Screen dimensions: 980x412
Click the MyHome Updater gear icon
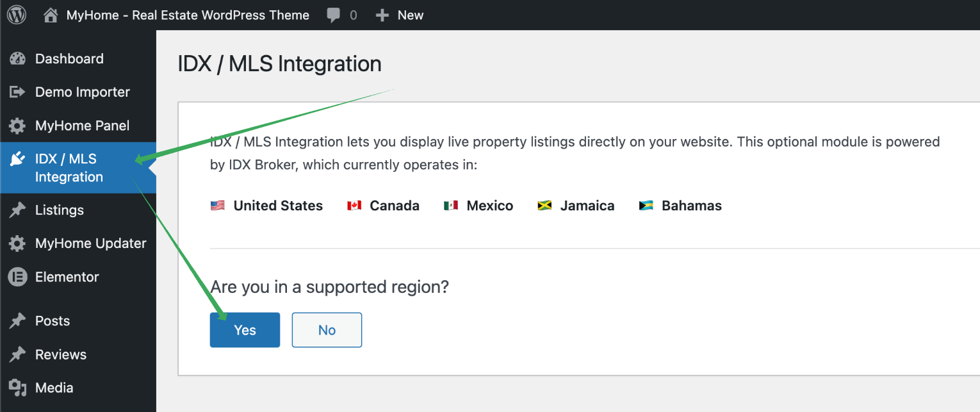coord(17,243)
